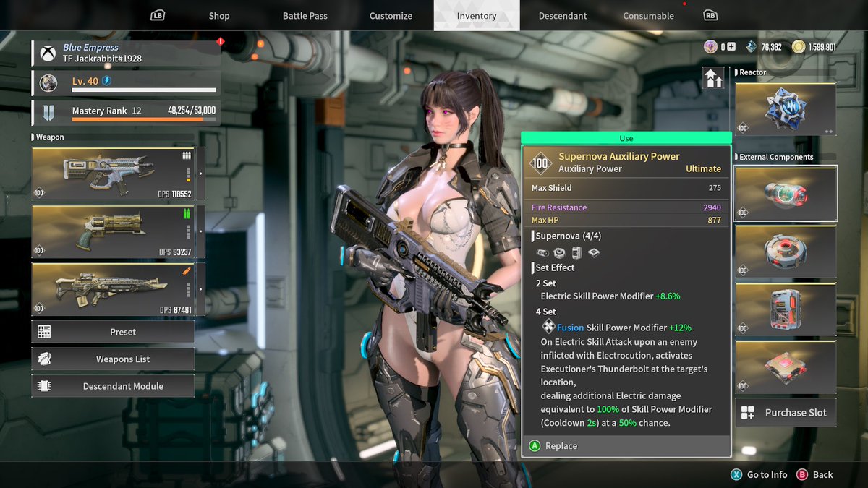
Task: Click the gold coin currency icon
Action: [799, 47]
